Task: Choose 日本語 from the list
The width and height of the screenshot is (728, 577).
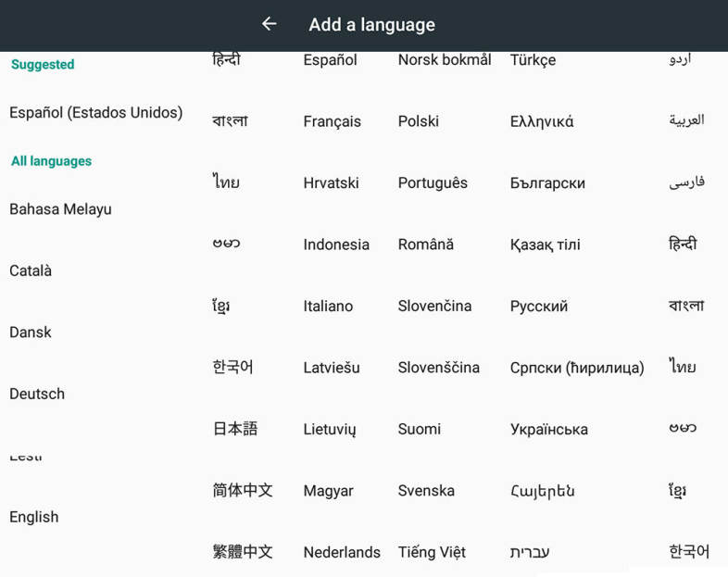Action: click(x=235, y=430)
